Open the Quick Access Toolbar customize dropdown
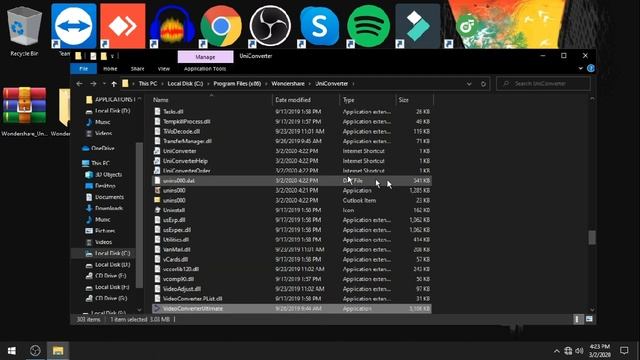640x360 pixels. [112, 56]
